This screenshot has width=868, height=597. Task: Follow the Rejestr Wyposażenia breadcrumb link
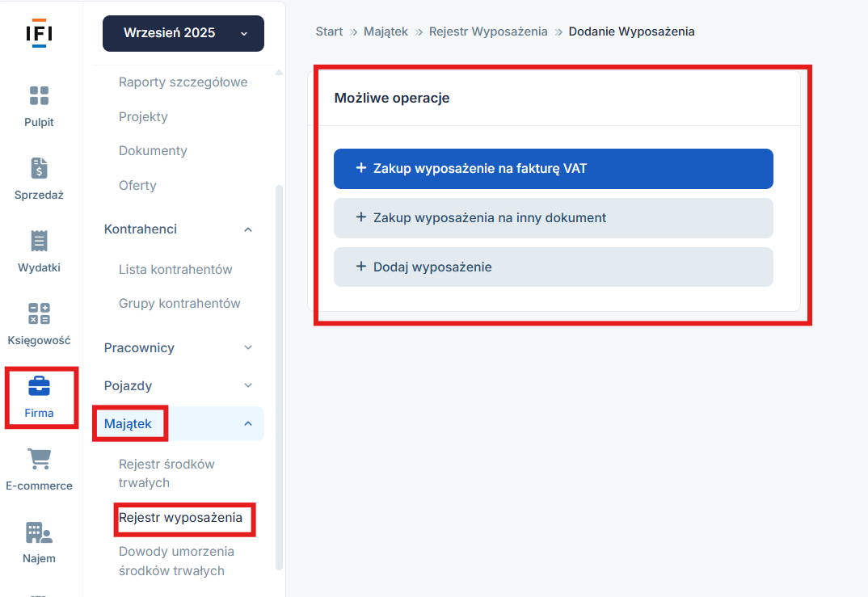[488, 32]
